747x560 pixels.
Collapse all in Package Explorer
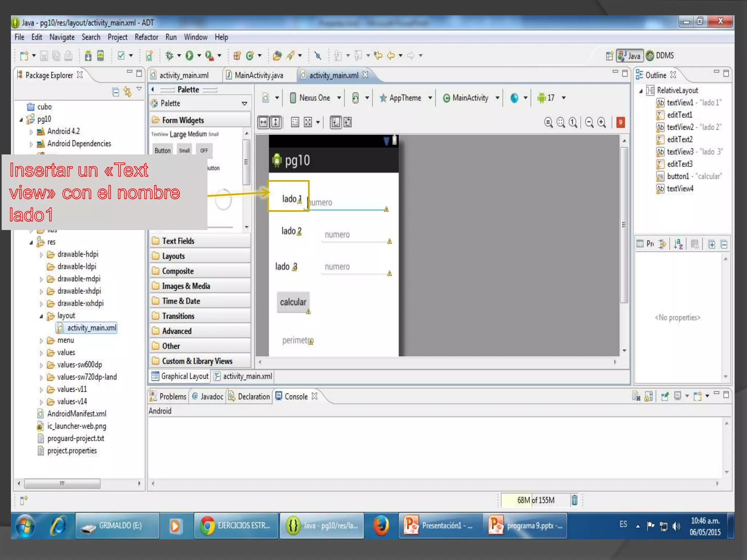(x=116, y=92)
